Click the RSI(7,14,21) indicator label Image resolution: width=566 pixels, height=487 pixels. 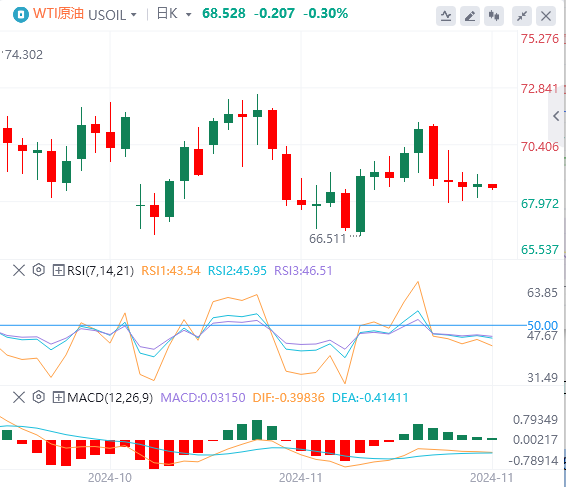tap(100, 270)
